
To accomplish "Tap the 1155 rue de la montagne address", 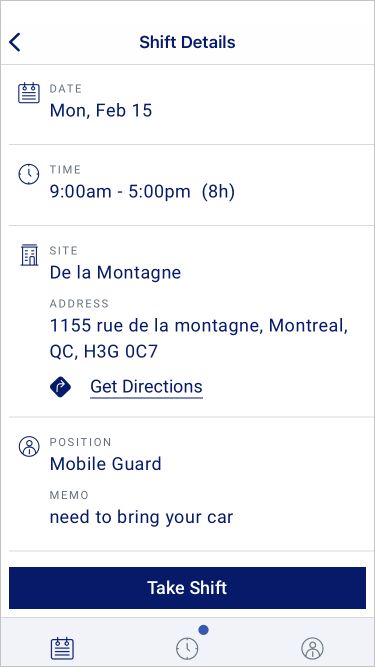I will [x=199, y=339].
